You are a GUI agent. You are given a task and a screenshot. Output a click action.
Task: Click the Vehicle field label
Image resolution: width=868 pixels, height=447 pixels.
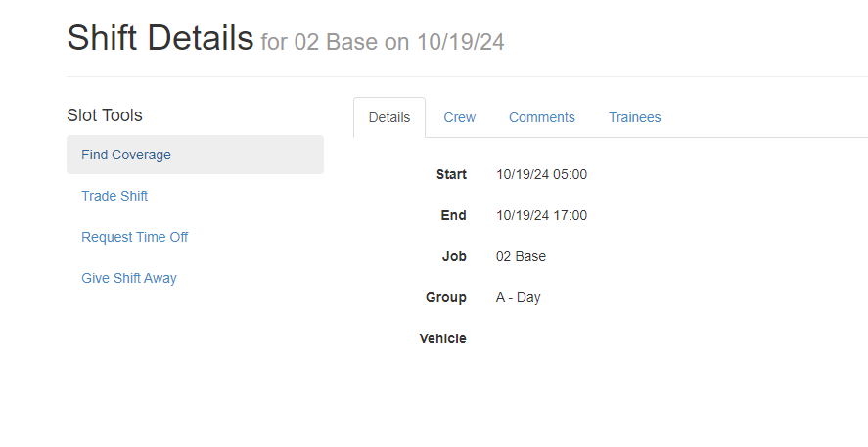pos(443,338)
